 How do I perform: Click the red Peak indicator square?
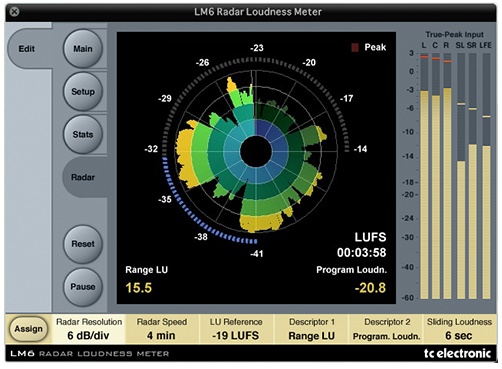click(355, 47)
